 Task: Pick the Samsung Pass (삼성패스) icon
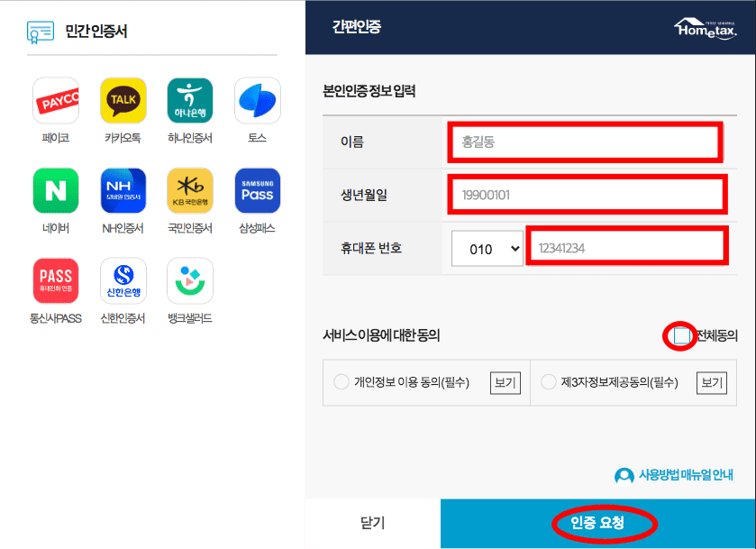pos(258,190)
